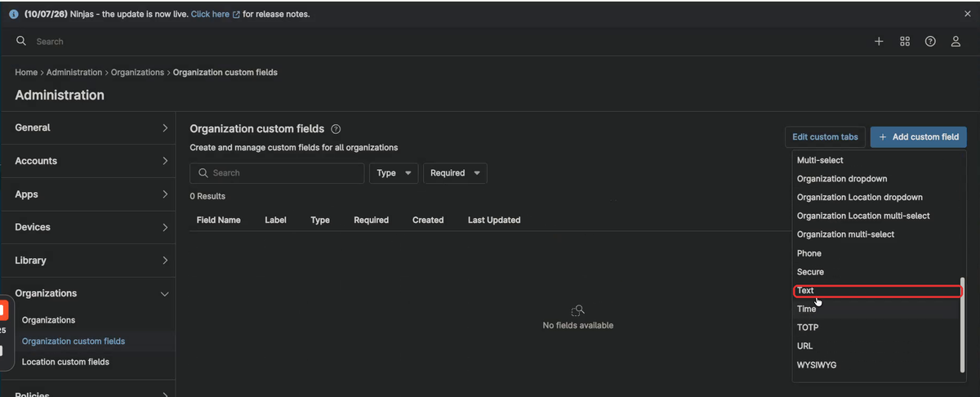980x397 pixels.
Task: Expand the General section in the sidebar
Action: click(x=88, y=127)
